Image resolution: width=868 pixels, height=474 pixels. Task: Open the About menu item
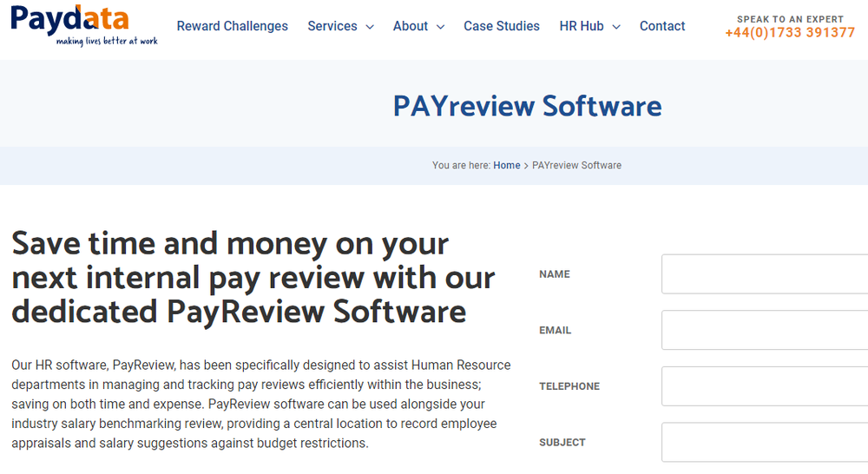[x=411, y=26]
